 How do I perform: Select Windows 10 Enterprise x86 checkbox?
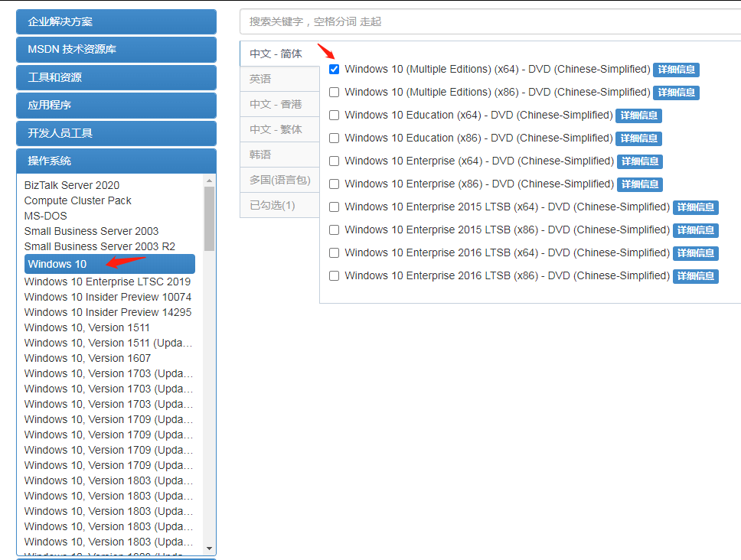click(x=334, y=184)
